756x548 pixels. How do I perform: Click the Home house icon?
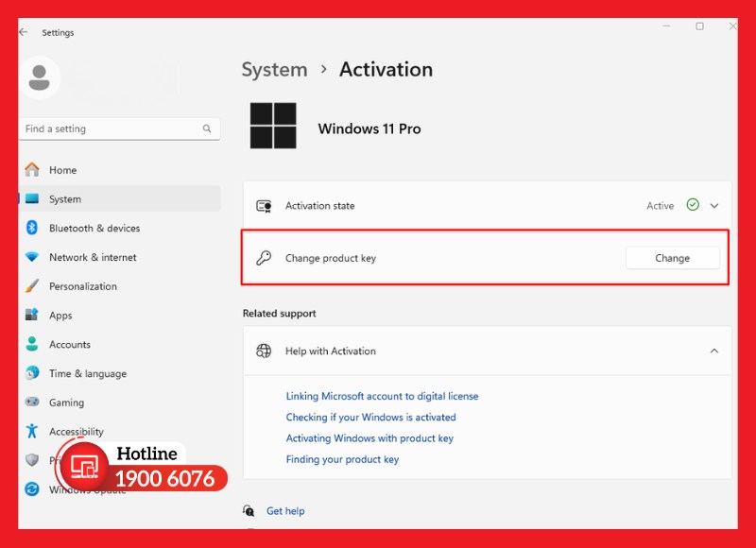pyautogui.click(x=32, y=170)
